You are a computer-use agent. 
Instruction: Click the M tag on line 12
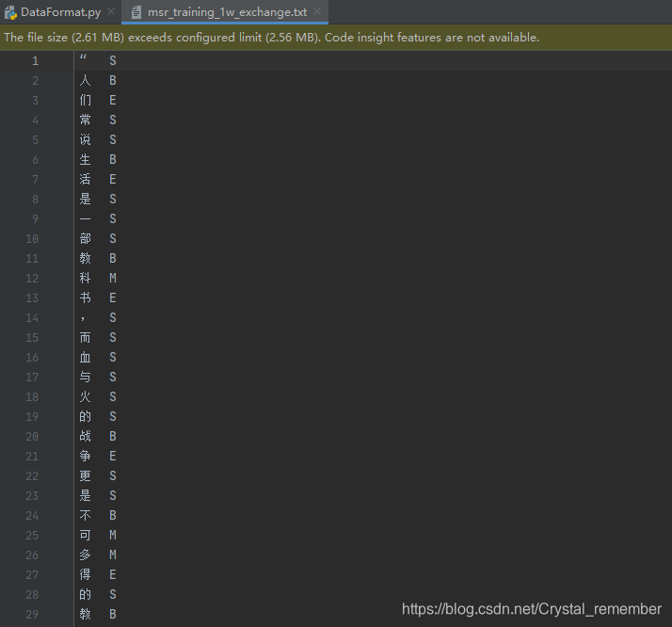[113, 279]
